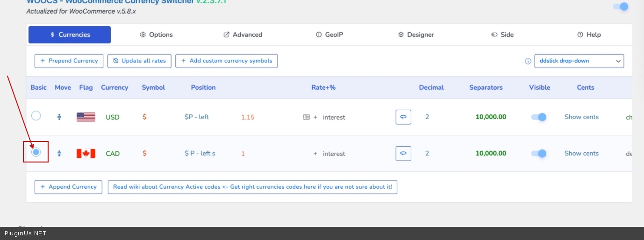Click the Canada flag image
The image size is (644, 240).
pos(86,153)
